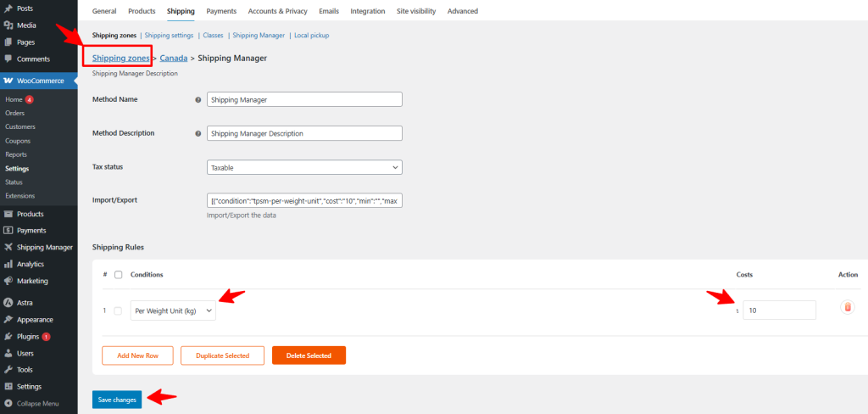Expand the Per Weight Unit (kg) condition dropdown
868x414 pixels.
(x=173, y=311)
